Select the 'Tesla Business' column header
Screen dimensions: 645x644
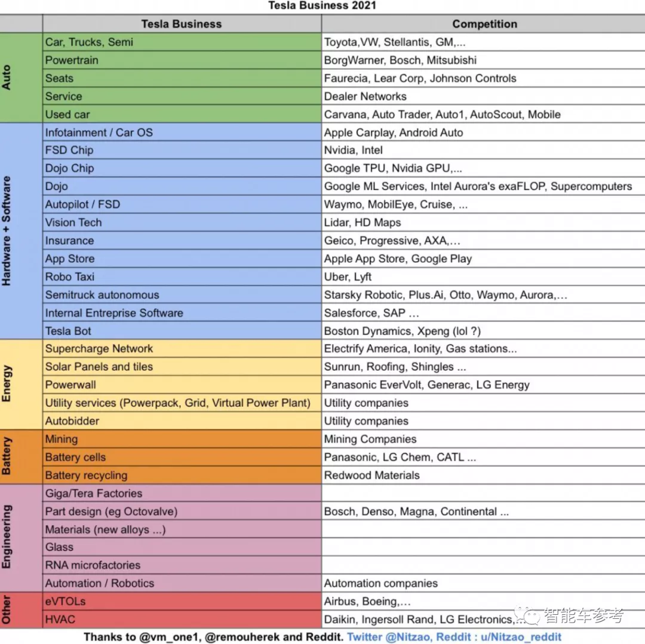point(182,24)
